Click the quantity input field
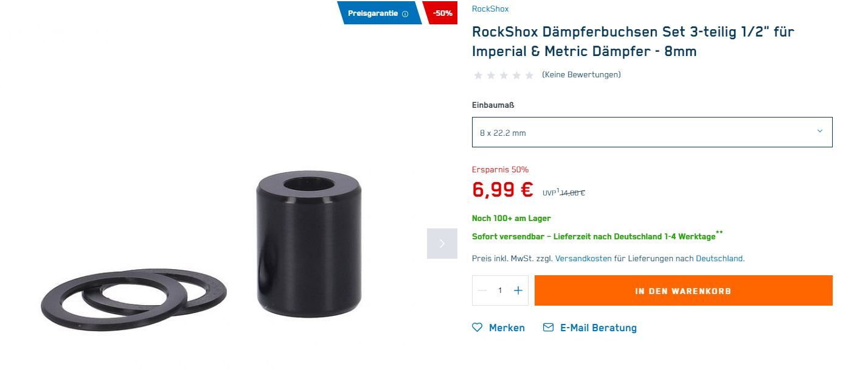This screenshot has width=868, height=383. pos(500,290)
